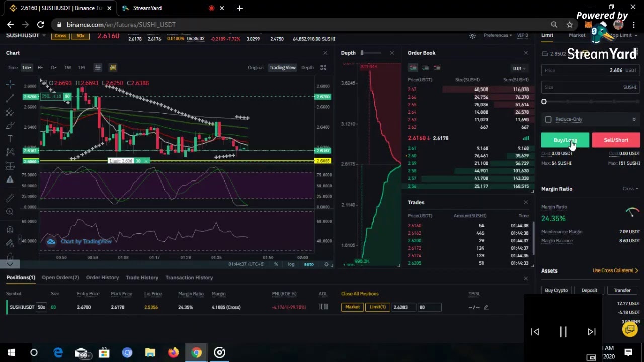Select the pitchfork drawing tool
The width and height of the screenshot is (644, 362).
click(10, 112)
